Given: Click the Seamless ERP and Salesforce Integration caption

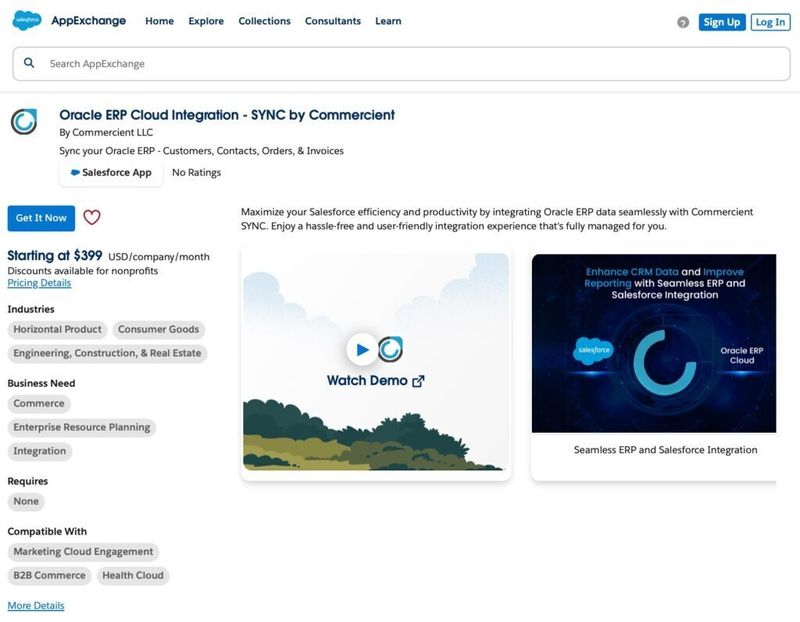Looking at the screenshot, I should 665,450.
